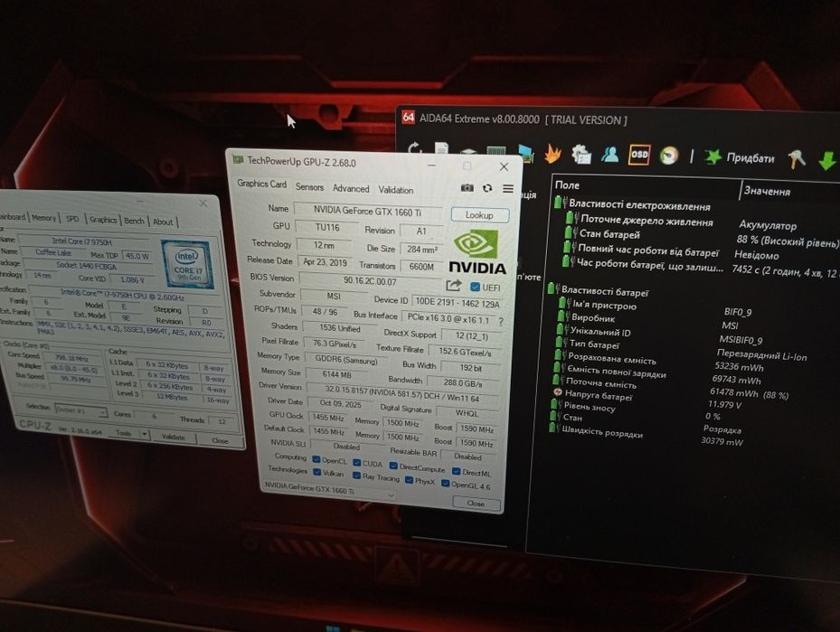Toggle the Ray Tracing checkbox
840x632 pixels.
click(356, 475)
